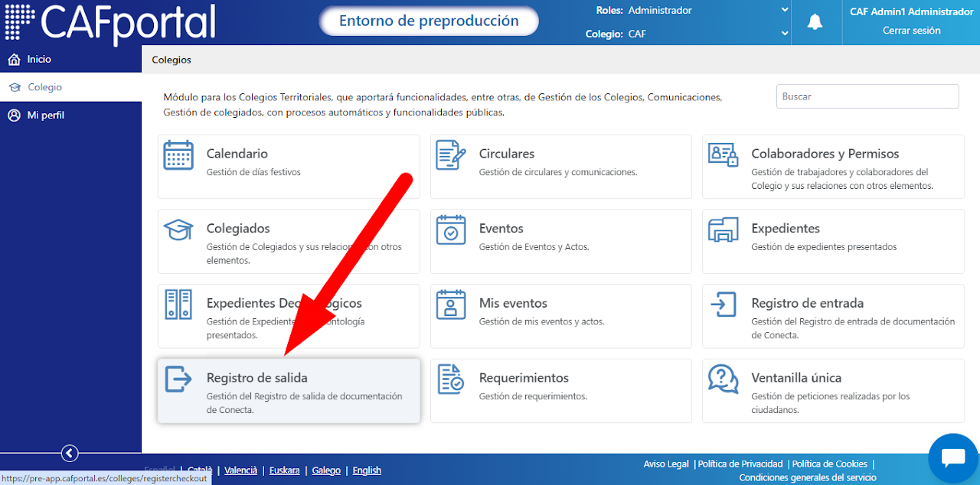Viewport: 980px width, 485px height.
Task: Switch language to English
Action: tap(367, 470)
